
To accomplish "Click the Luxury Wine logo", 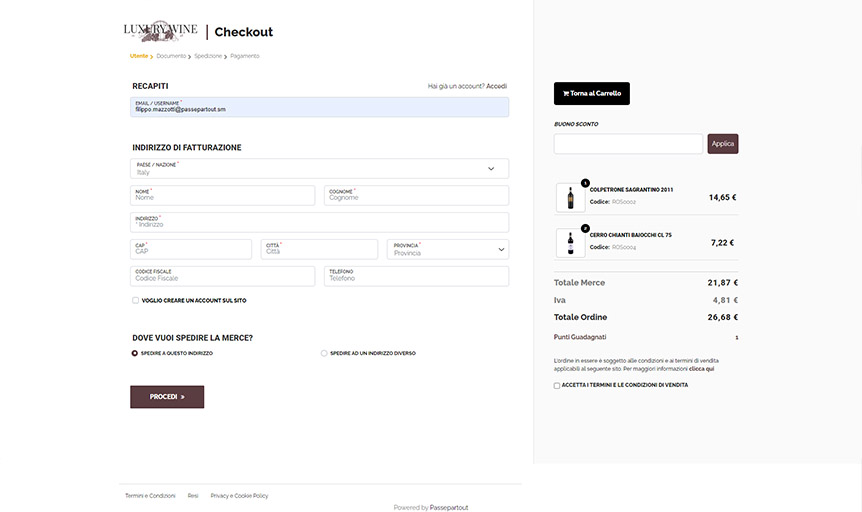I will coord(160,32).
